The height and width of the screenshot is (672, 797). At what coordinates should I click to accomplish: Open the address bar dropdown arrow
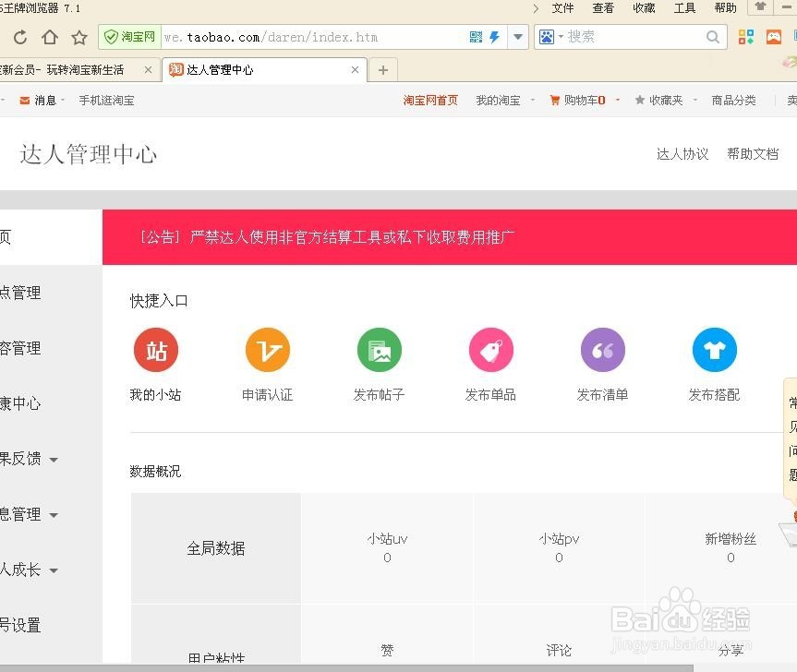518,37
